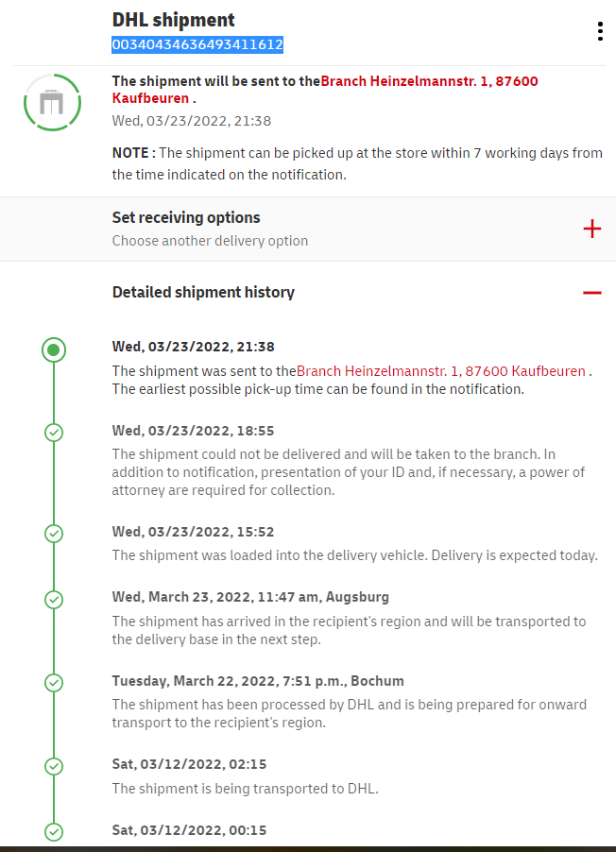Click the DHL shipment heading
Screen dimensions: 616x852
174,20
